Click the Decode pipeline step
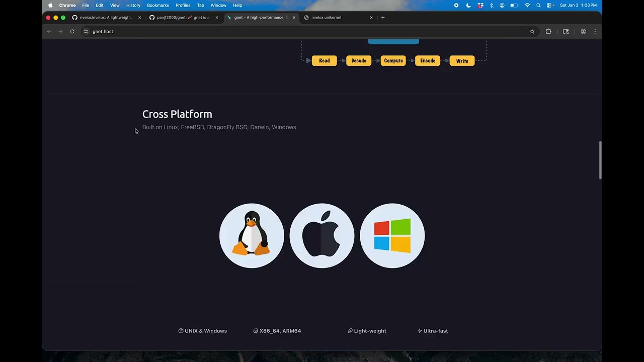This screenshot has width=644, height=362. 359,61
